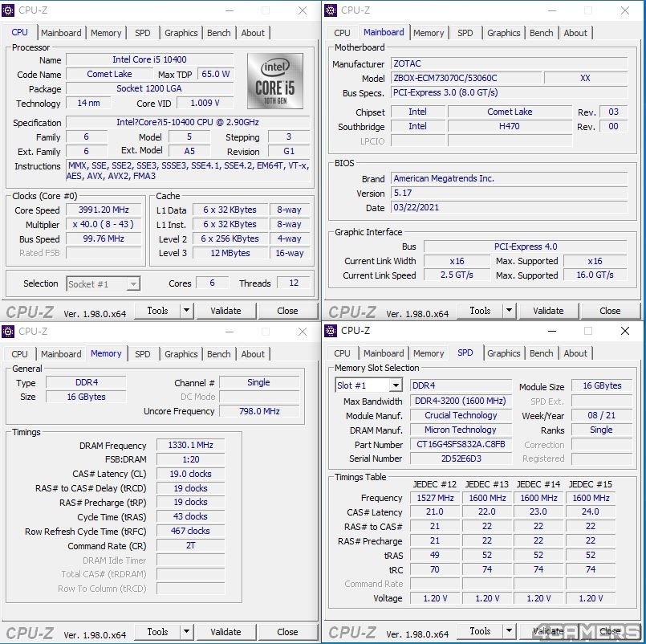Click the CPU-Z title icon in the Mainboard window

click(x=331, y=10)
